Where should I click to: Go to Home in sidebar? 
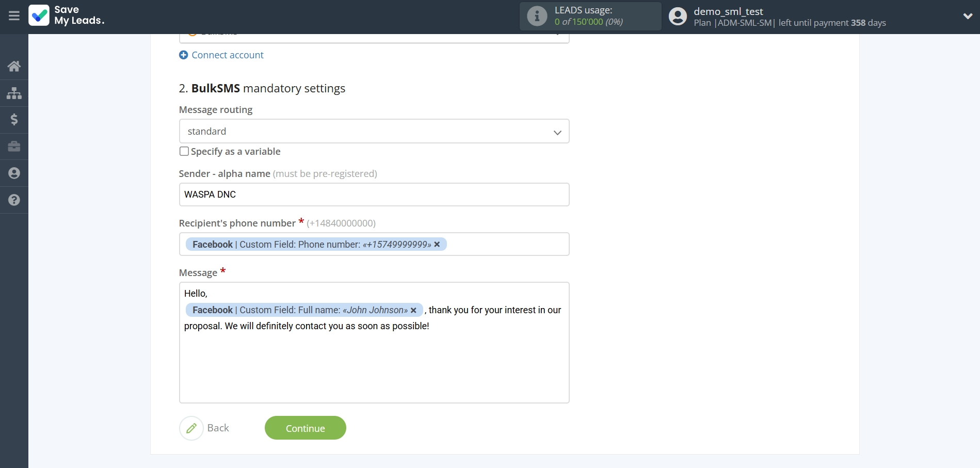coord(14,66)
